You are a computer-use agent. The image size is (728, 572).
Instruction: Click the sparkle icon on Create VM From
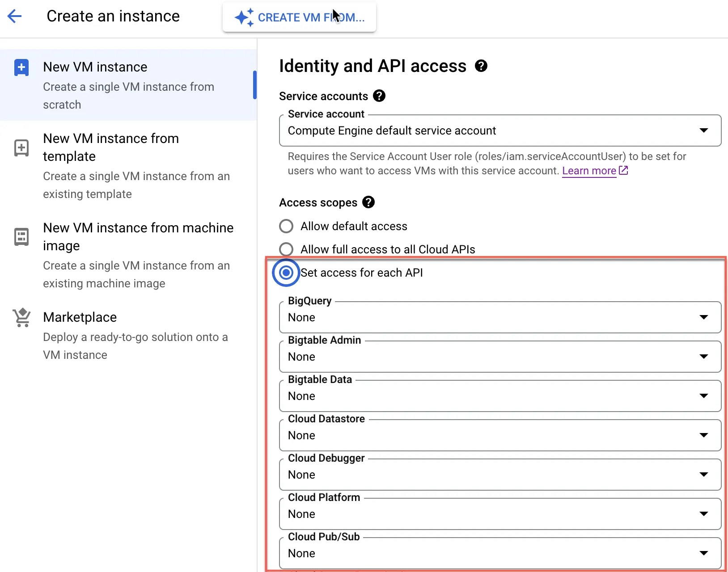point(244,17)
